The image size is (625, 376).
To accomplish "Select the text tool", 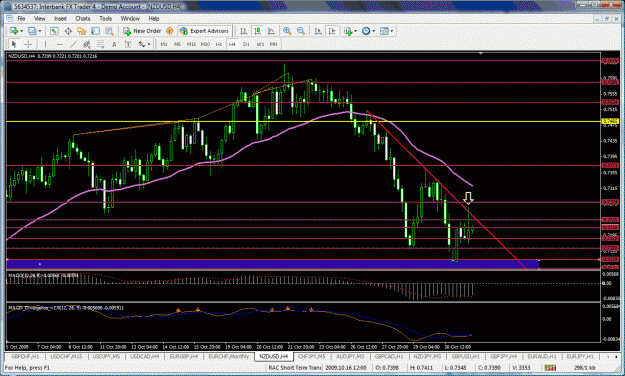I will (x=114, y=44).
